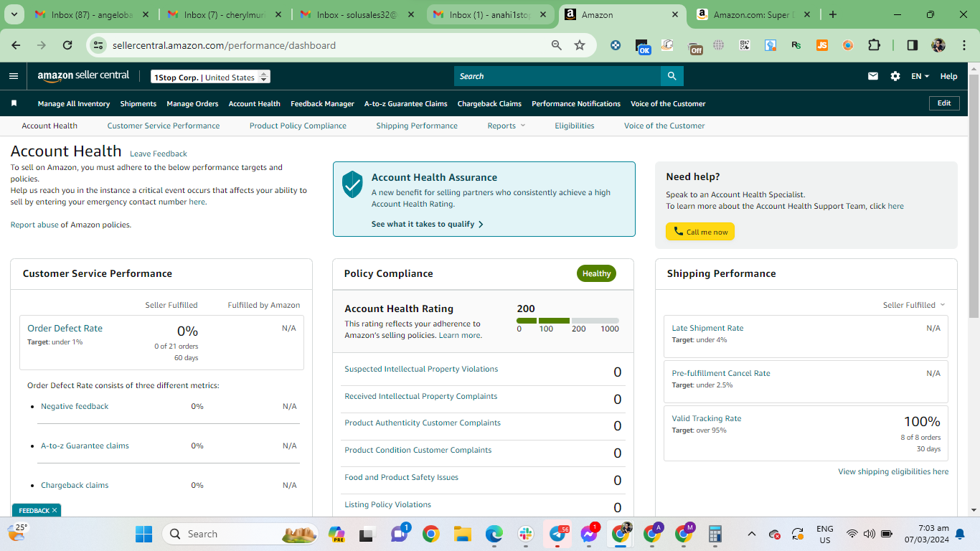Open the A-to-z Guarantee claims metric link
This screenshot has width=980, height=551.
click(x=85, y=446)
